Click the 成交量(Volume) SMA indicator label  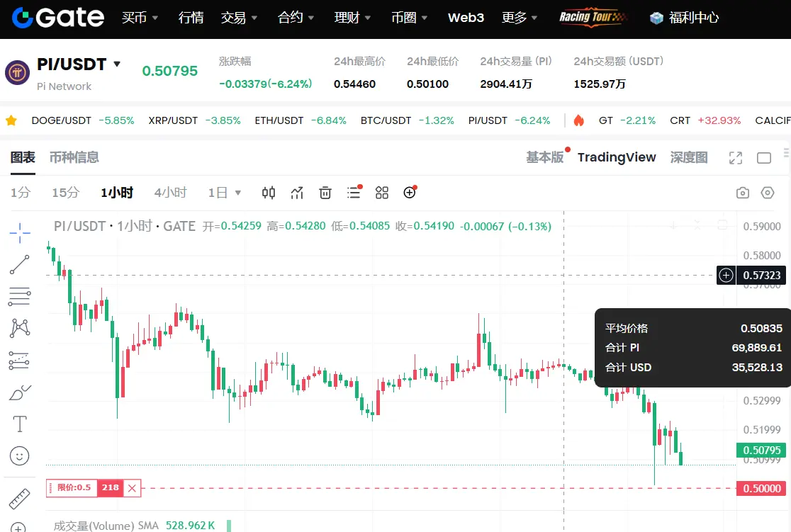(x=106, y=526)
